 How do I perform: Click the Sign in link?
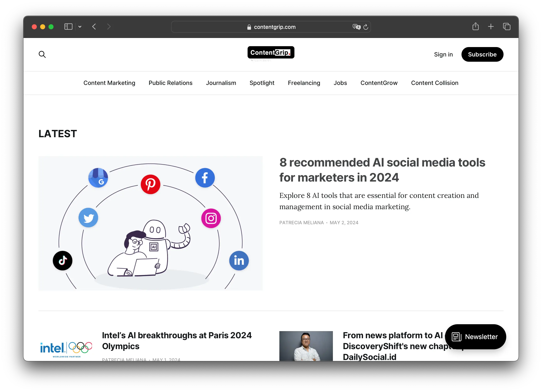[x=443, y=55]
